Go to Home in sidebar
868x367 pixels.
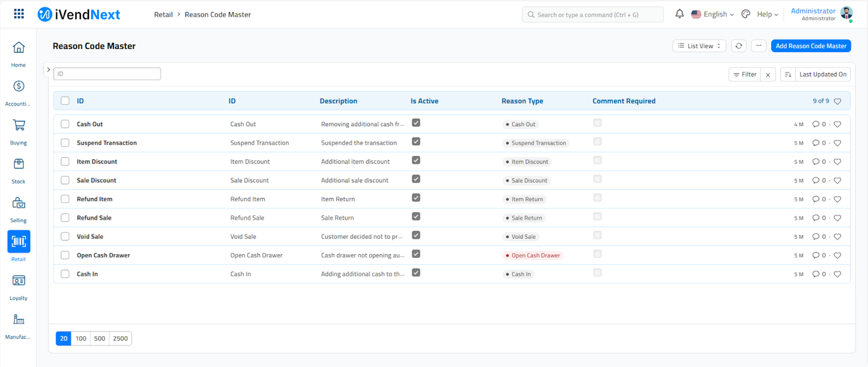coord(18,48)
